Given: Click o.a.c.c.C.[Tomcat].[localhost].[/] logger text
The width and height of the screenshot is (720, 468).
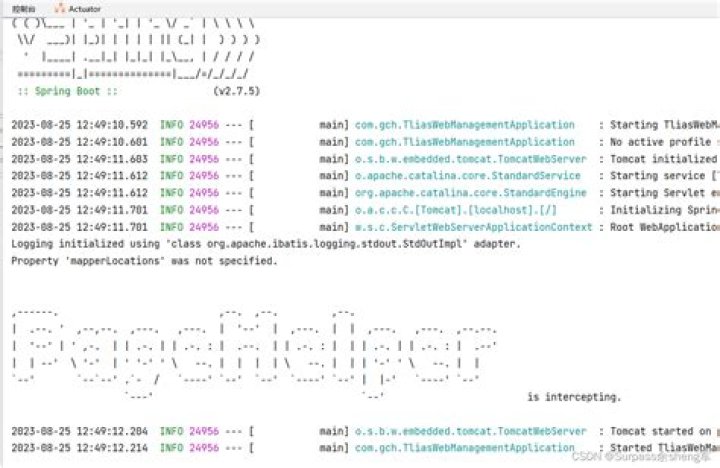Looking at the screenshot, I should tap(456, 210).
